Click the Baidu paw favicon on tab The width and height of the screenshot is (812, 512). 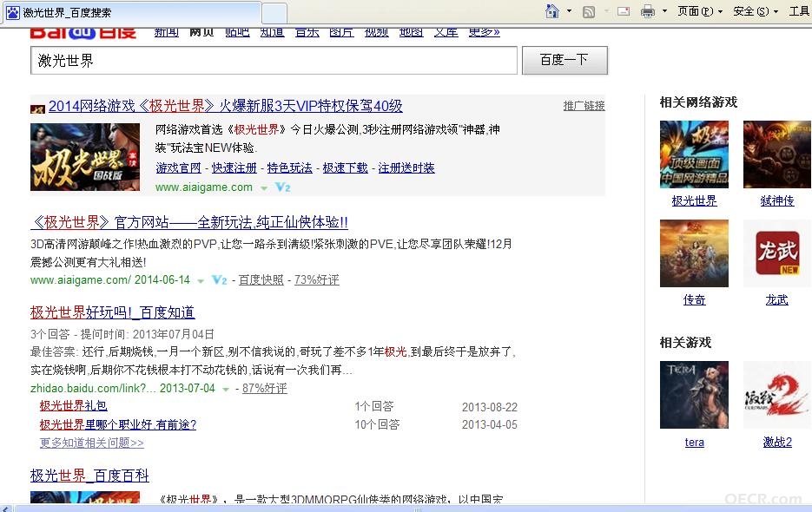[12, 12]
